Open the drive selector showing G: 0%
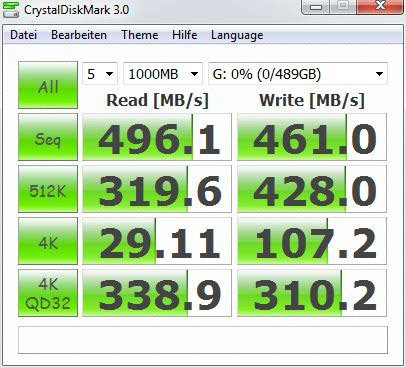This screenshot has height=368, width=406. pyautogui.click(x=298, y=74)
